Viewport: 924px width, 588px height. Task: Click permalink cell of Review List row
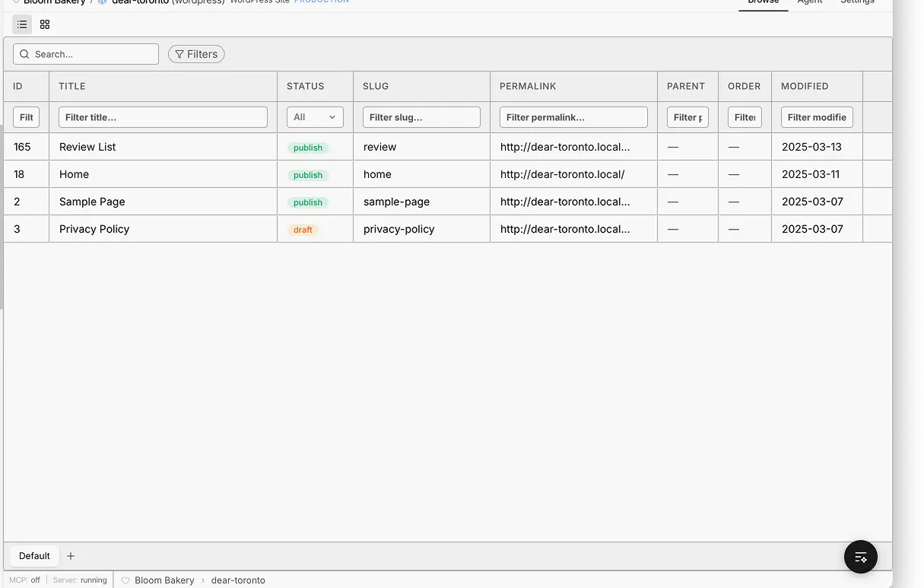point(573,147)
